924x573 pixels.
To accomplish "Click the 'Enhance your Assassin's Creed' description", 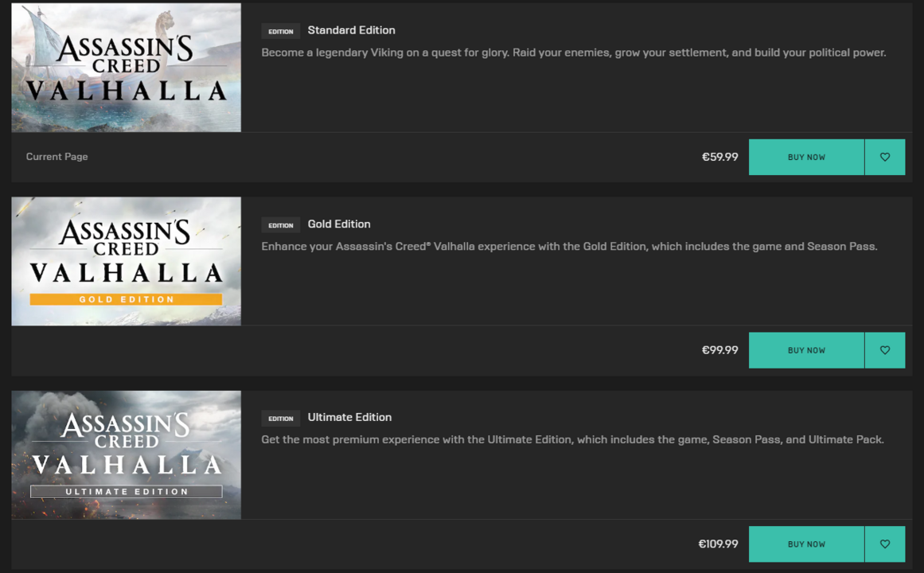I will coord(569,247).
